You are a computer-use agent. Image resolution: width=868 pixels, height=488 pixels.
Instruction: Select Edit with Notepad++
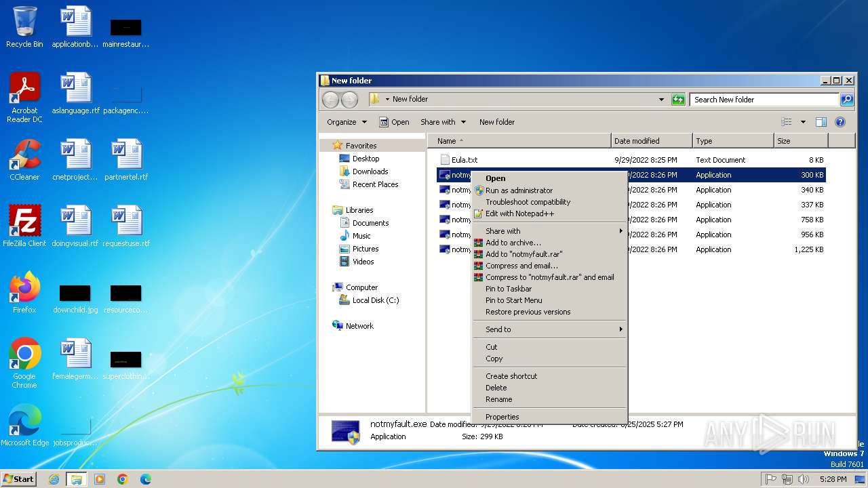point(549,213)
